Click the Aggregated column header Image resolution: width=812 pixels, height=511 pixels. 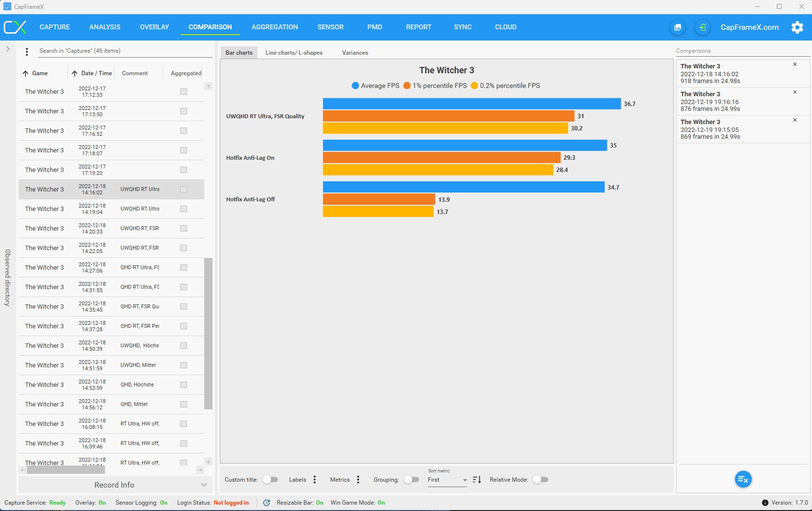click(186, 73)
